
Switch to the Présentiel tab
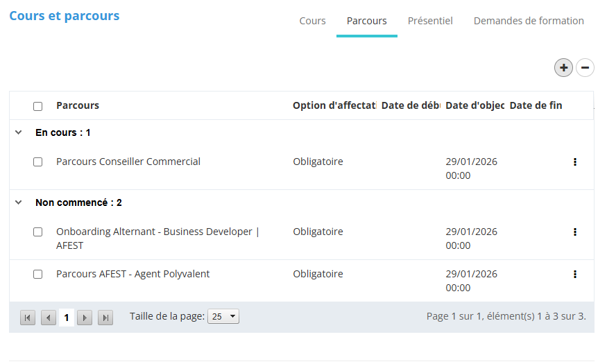click(x=430, y=21)
